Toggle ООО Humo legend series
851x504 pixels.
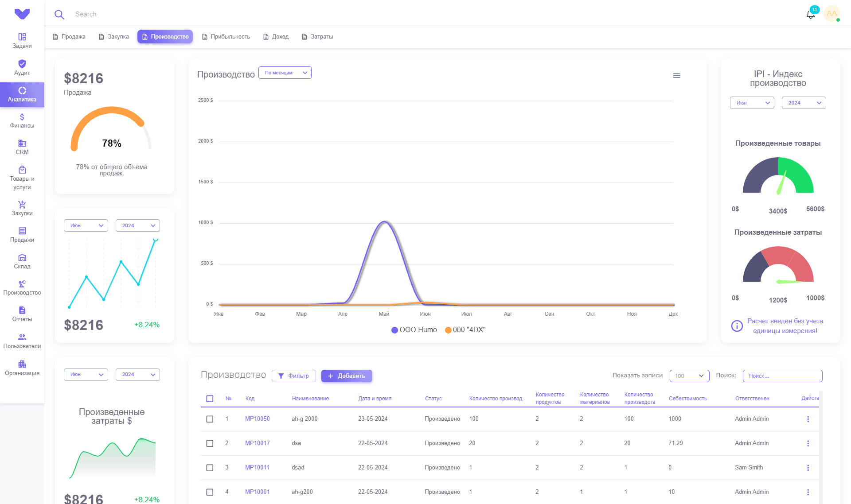point(414,330)
